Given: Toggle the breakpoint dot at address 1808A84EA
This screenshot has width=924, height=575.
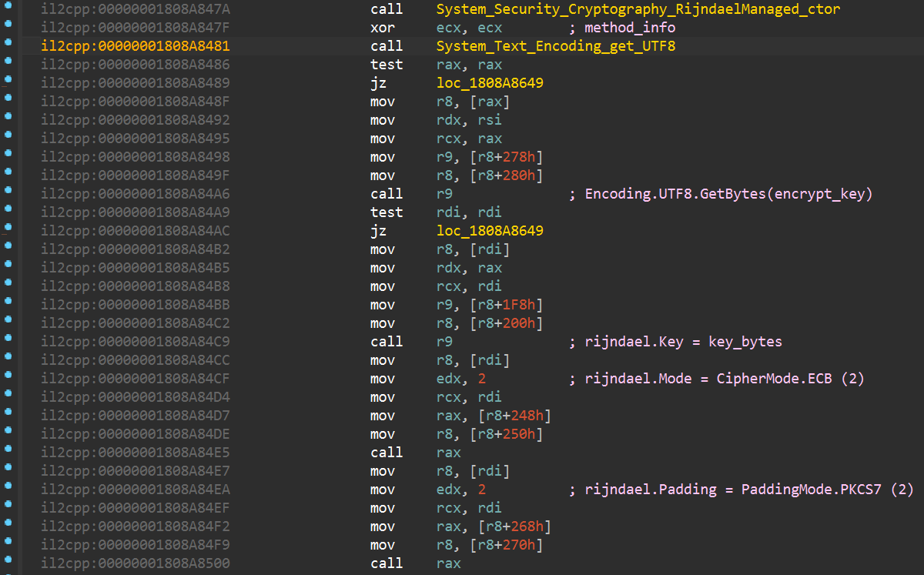Looking at the screenshot, I should pos(8,485).
